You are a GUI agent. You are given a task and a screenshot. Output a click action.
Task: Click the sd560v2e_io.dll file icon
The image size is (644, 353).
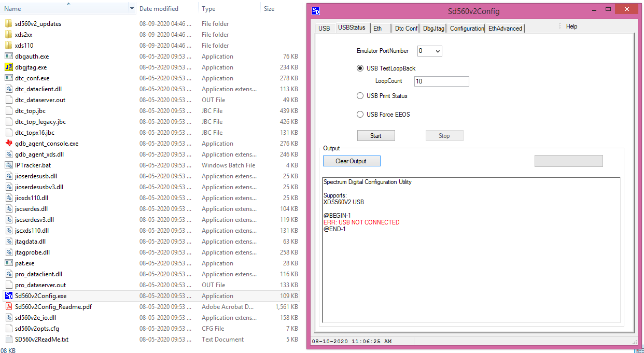(x=8, y=318)
